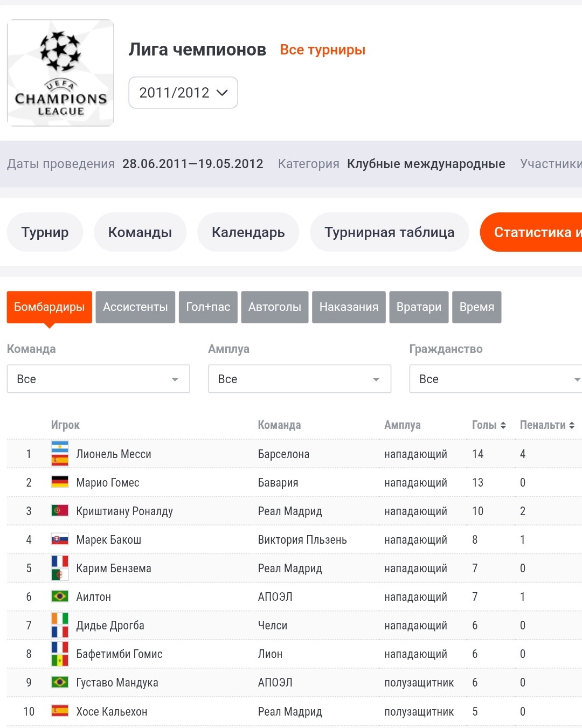Click Карим Бензема France flag icon
582x728 pixels.
60,561
